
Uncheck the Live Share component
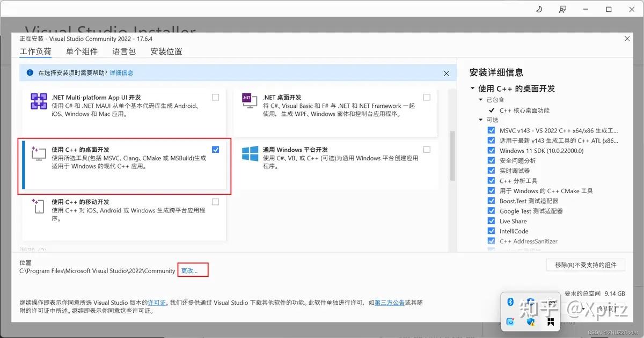492,221
